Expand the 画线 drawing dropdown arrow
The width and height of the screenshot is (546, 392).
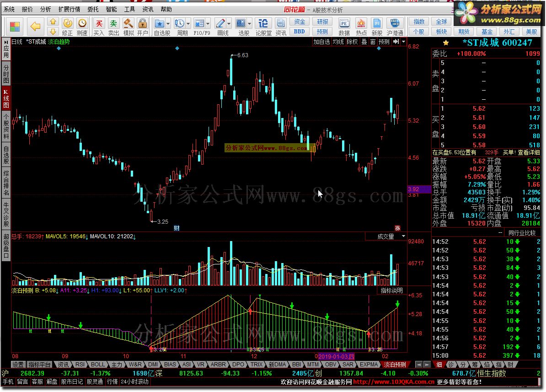(229, 24)
